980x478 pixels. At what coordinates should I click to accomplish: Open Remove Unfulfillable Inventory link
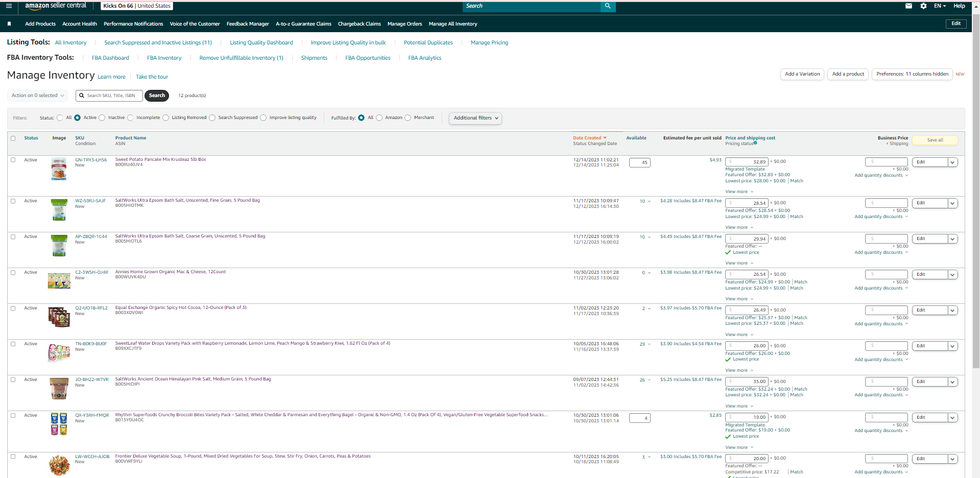[241, 58]
